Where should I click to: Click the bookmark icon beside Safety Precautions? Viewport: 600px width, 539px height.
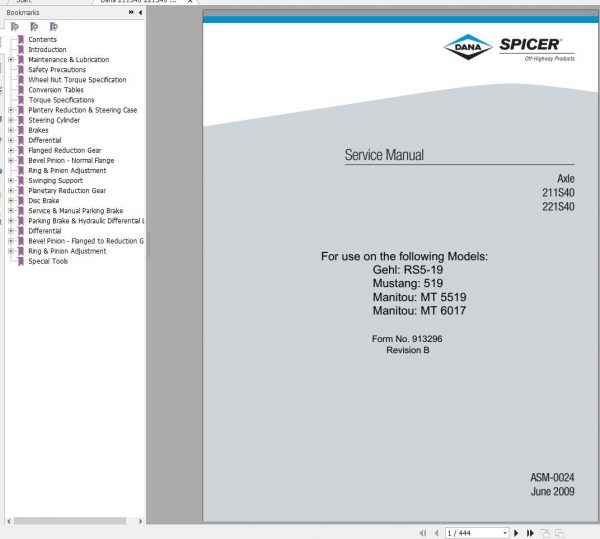(21, 70)
